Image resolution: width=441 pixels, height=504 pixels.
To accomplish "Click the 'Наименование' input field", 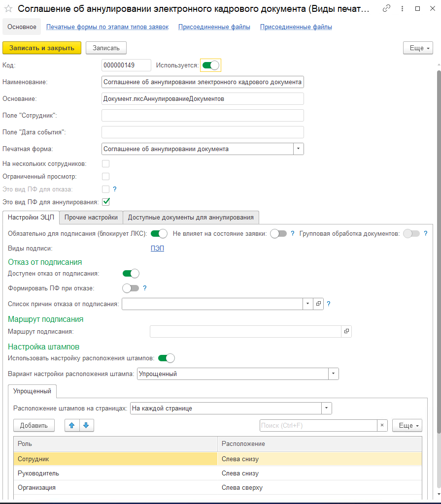I will 203,82.
